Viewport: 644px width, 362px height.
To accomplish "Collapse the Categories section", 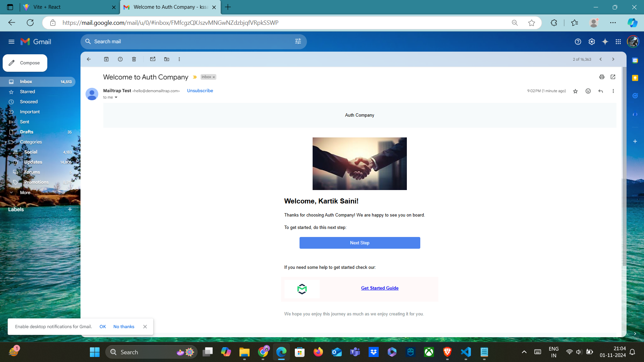I will (x=6, y=142).
